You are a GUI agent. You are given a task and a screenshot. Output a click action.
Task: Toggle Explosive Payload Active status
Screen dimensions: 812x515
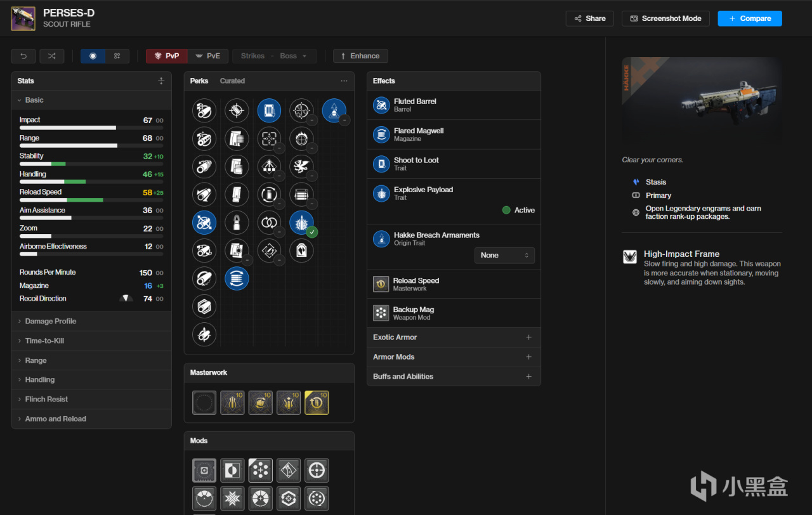click(x=506, y=210)
